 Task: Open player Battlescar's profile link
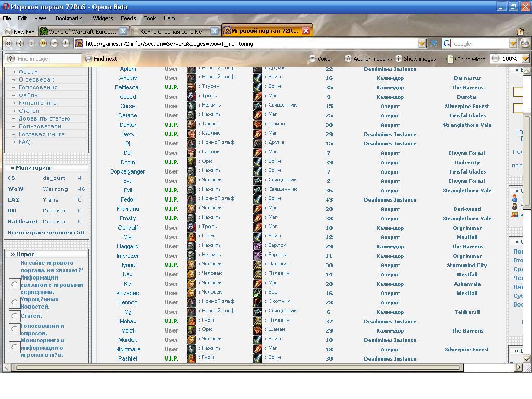[x=128, y=87]
